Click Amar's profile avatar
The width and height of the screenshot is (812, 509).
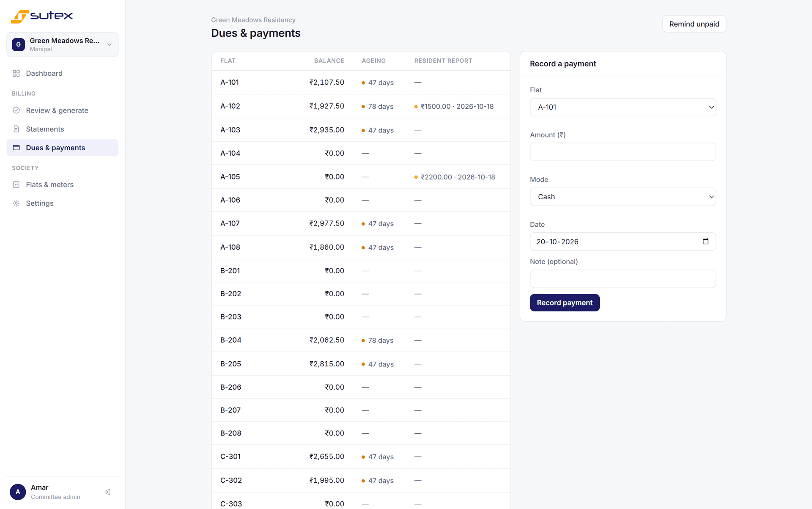(18, 492)
